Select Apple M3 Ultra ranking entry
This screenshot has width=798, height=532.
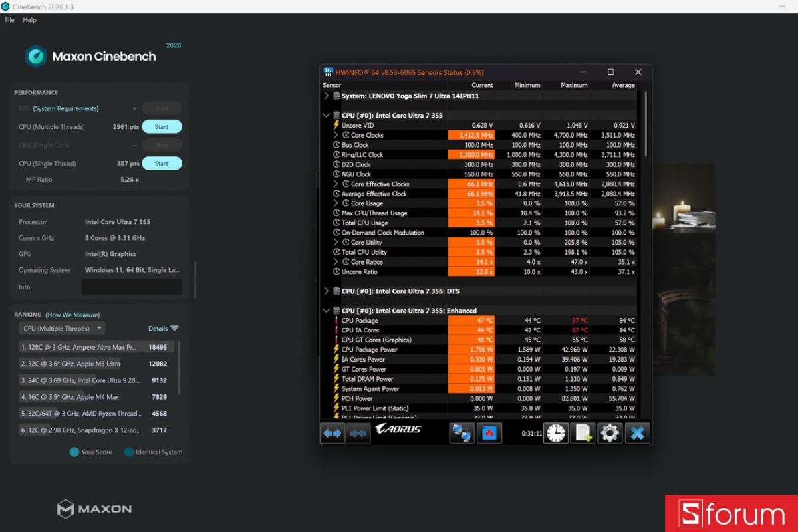pyautogui.click(x=96, y=364)
